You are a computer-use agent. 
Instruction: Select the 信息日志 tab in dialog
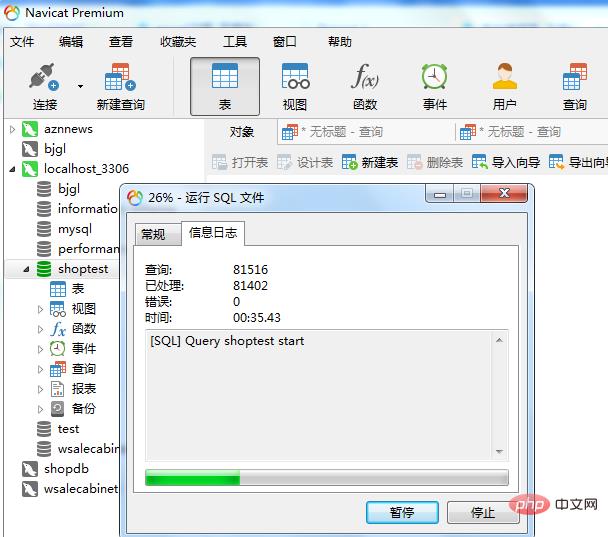(213, 233)
